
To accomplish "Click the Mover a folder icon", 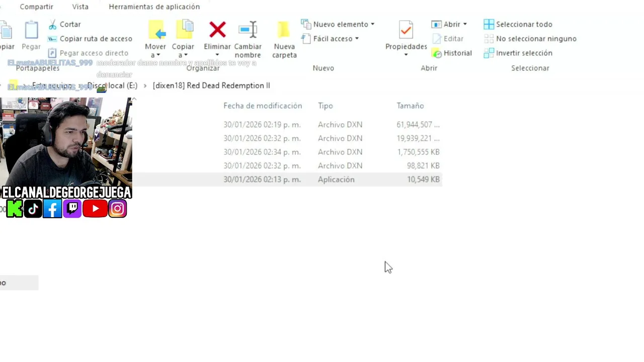I will 157,30.
